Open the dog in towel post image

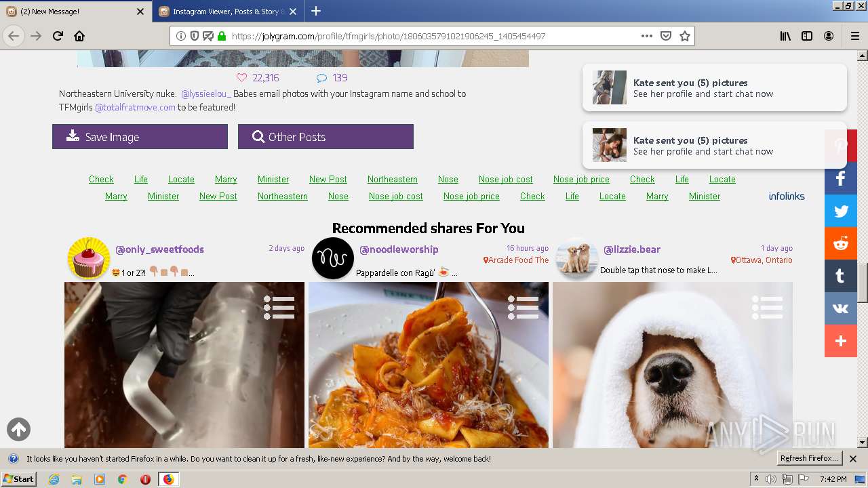pos(673,365)
